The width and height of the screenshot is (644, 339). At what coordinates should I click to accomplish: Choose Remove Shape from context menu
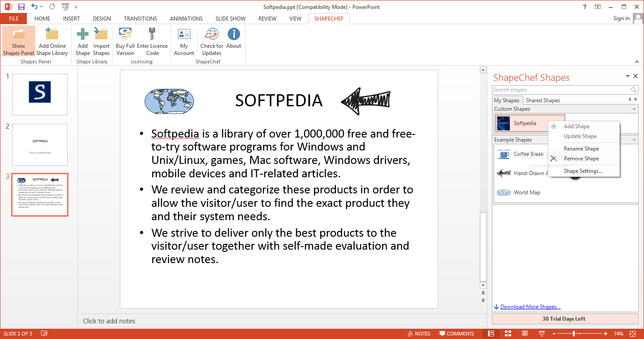click(x=581, y=159)
